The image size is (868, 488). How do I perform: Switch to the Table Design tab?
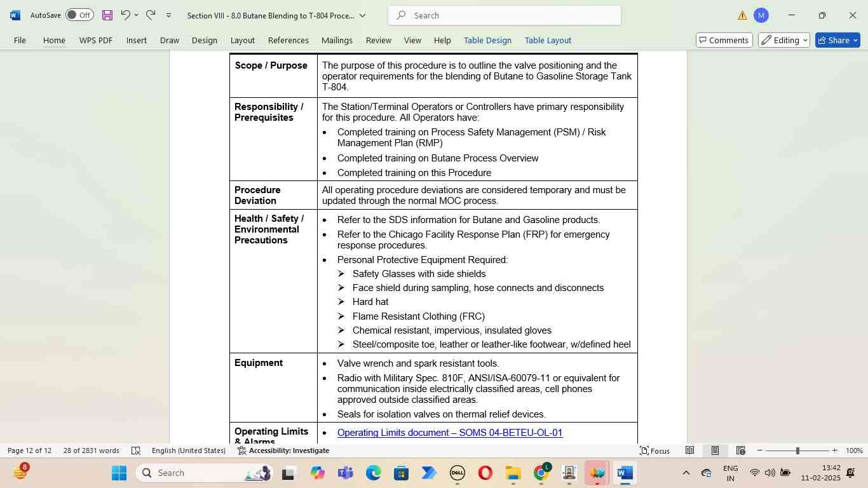pos(487,40)
